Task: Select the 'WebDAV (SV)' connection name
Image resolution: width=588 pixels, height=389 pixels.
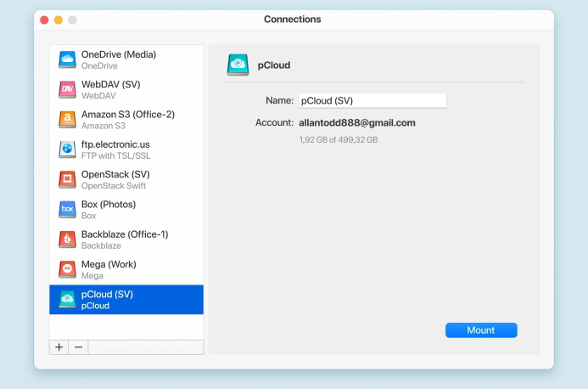Action: [110, 84]
